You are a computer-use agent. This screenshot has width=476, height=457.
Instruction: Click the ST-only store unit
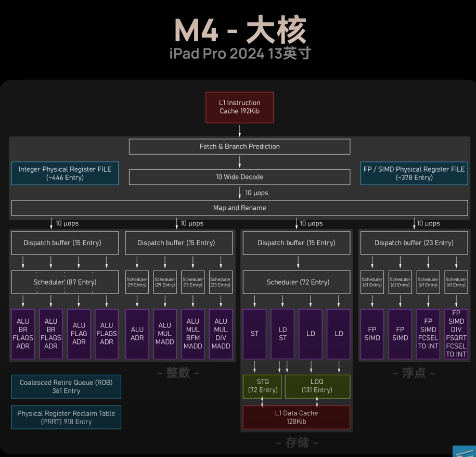254,334
